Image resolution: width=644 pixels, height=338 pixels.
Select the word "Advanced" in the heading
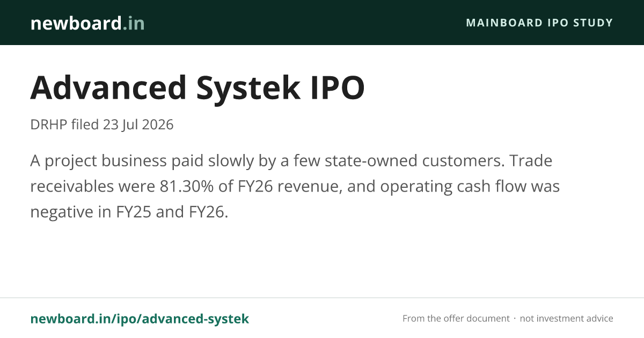(109, 87)
